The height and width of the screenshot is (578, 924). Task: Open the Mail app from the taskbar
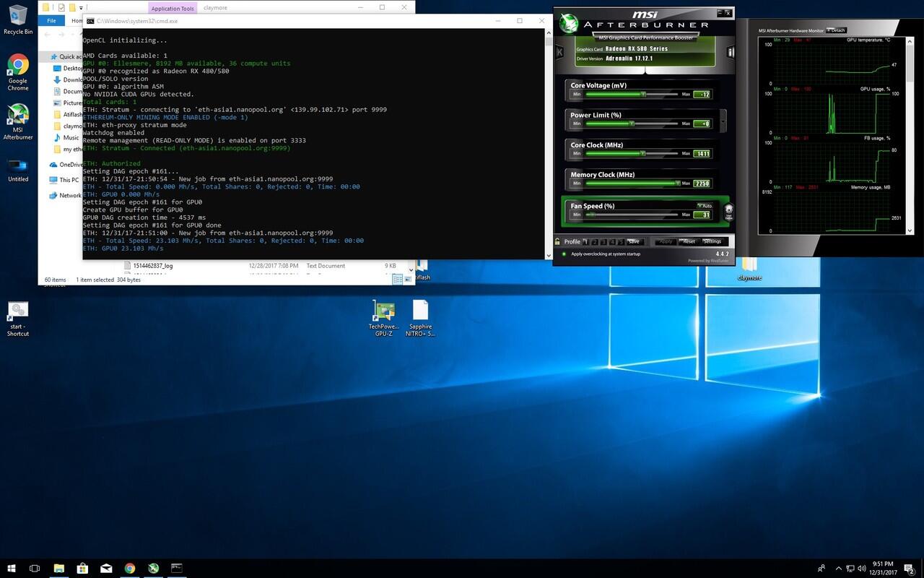coord(106,569)
